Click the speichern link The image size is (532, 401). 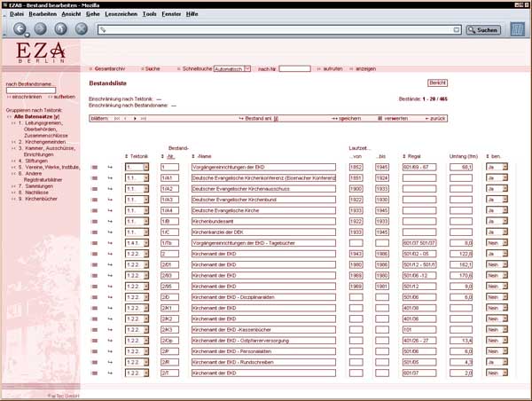click(x=347, y=119)
